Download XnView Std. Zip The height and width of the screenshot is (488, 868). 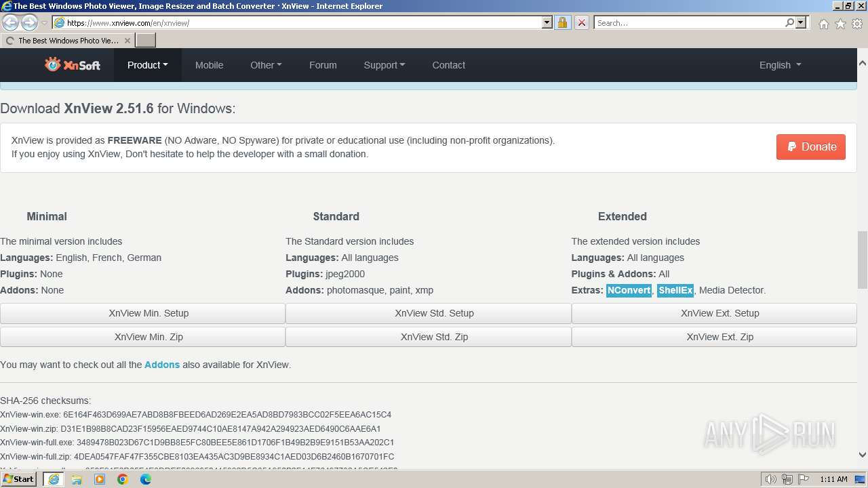point(428,337)
